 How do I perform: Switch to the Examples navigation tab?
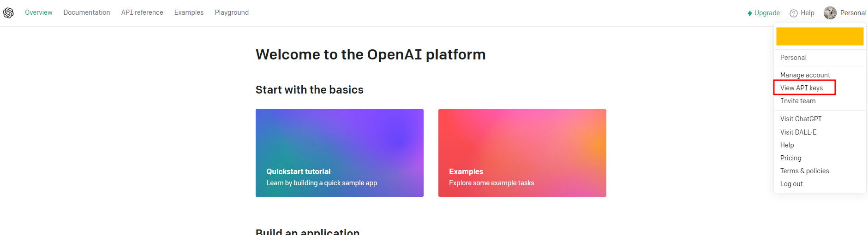(x=189, y=12)
